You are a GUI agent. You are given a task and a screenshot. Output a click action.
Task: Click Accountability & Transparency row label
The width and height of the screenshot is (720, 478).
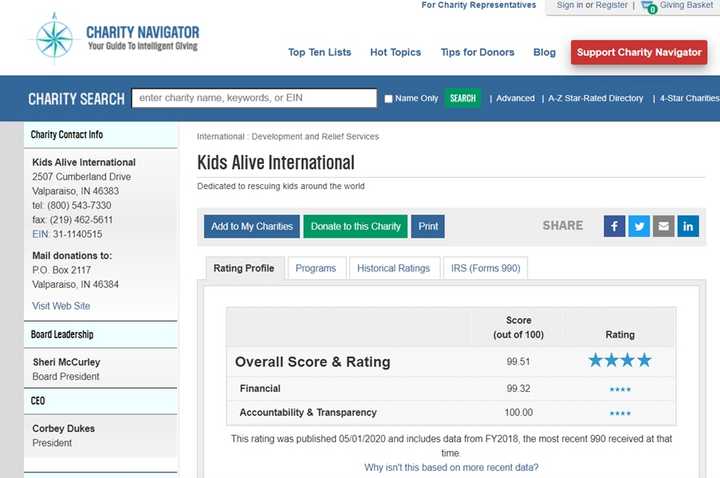pyautogui.click(x=308, y=412)
